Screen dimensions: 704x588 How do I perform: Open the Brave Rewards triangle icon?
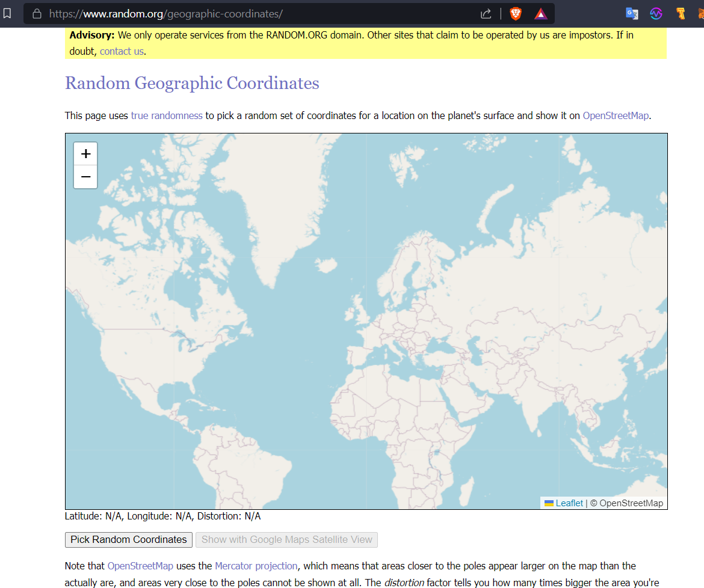(x=540, y=13)
